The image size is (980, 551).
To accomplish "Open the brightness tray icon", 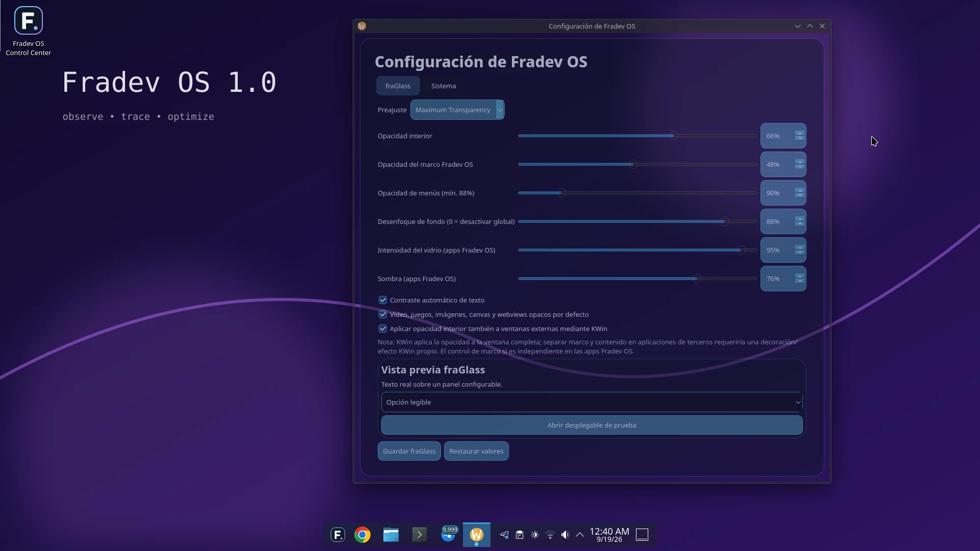I will pos(535,535).
